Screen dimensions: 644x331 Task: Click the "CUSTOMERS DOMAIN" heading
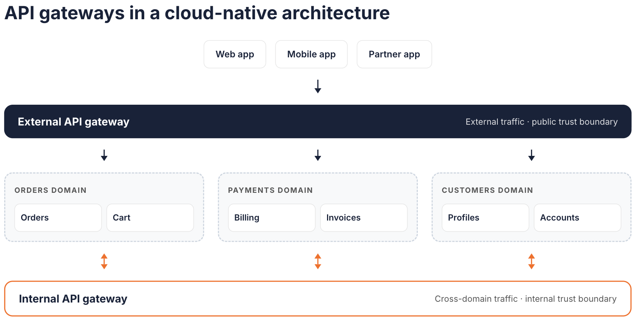click(487, 190)
